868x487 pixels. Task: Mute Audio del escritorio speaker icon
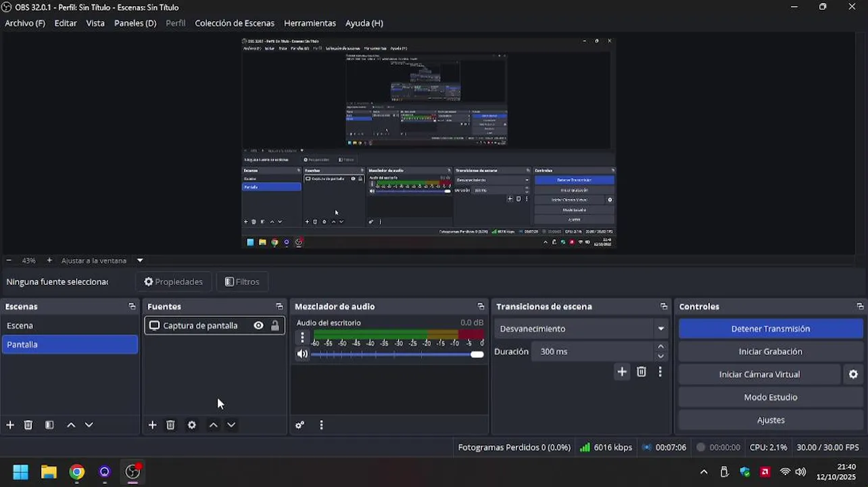click(302, 354)
